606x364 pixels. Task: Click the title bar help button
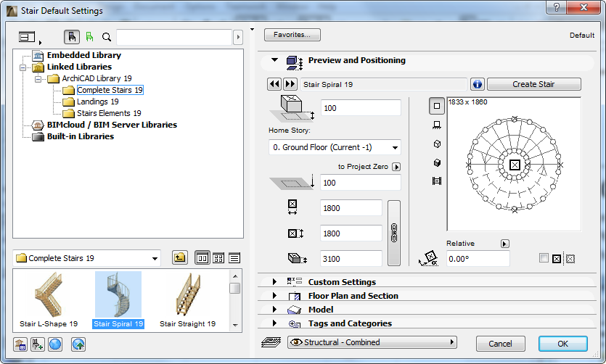(557, 7)
